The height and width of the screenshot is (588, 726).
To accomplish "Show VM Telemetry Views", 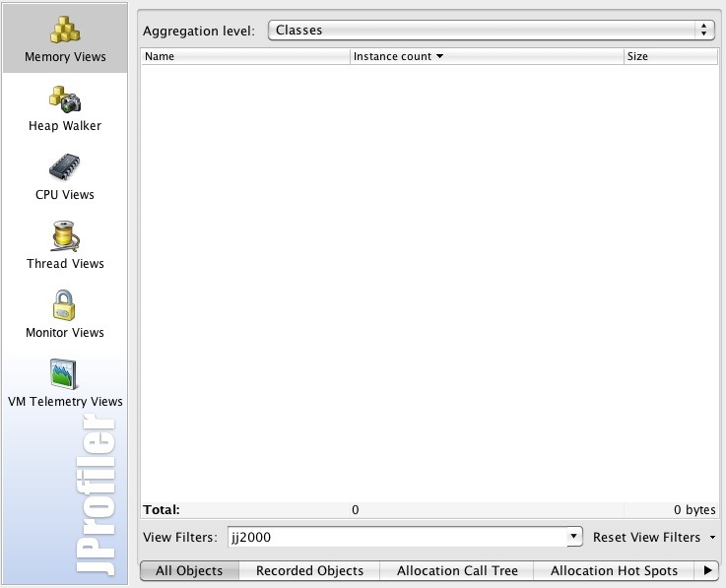I will [64, 384].
